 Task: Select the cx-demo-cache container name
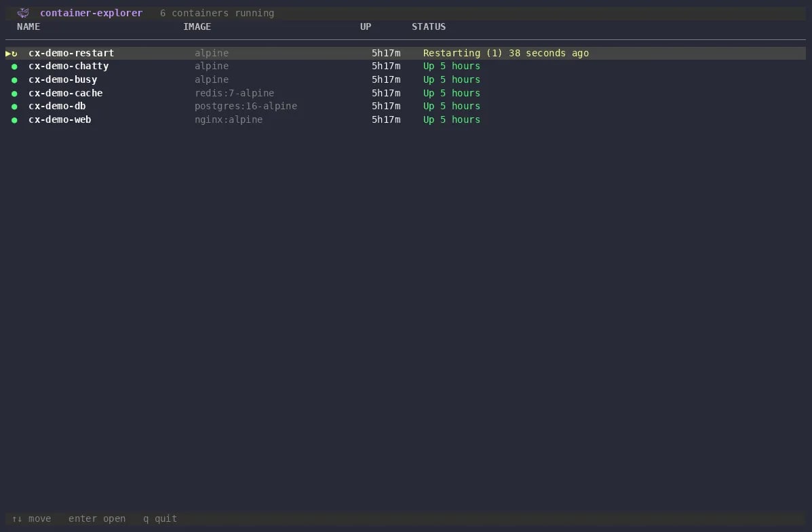click(x=66, y=93)
